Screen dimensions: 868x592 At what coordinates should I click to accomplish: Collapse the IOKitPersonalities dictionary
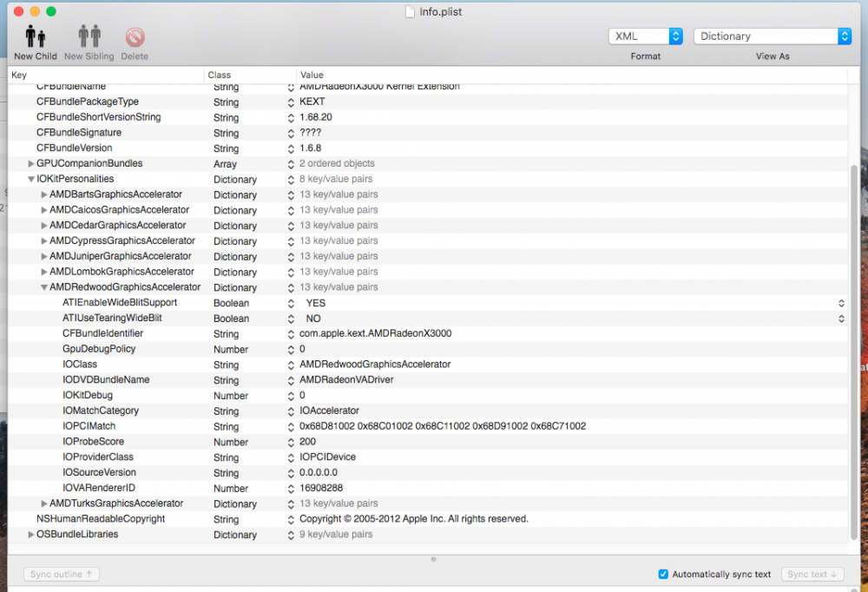point(31,180)
